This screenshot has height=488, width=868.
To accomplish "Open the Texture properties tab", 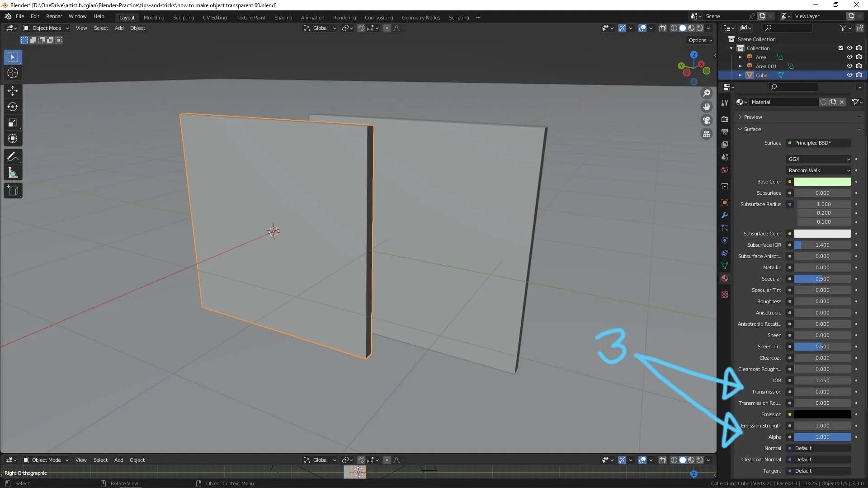I will point(725,294).
